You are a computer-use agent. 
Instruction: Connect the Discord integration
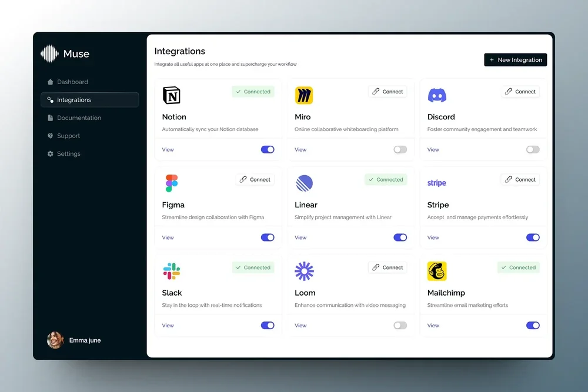coord(520,92)
